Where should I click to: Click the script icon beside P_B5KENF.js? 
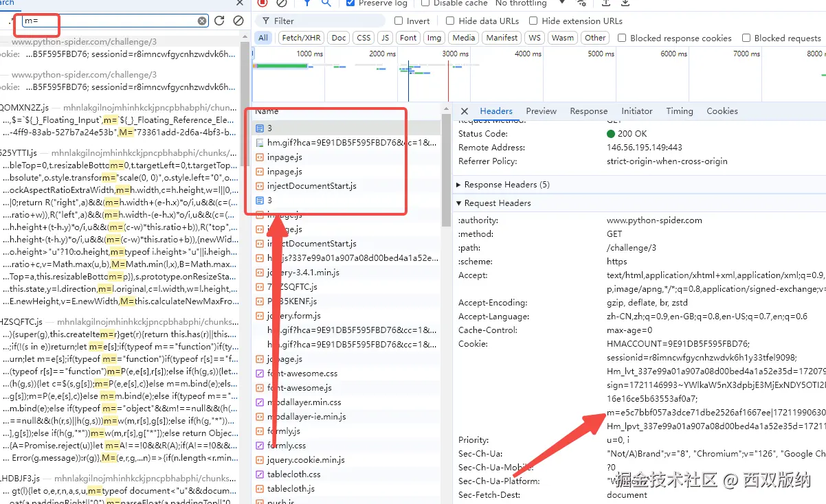coord(260,301)
